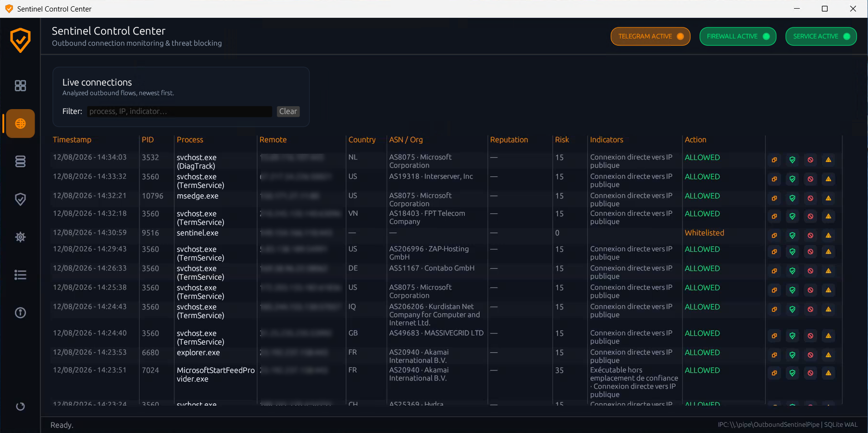Select the risk value 35
Image resolution: width=868 pixels, height=433 pixels.
point(559,371)
